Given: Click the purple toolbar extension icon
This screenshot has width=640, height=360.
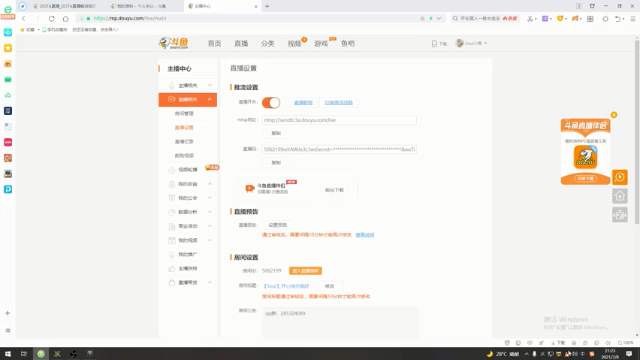Looking at the screenshot, I should pyautogui.click(x=545, y=19).
